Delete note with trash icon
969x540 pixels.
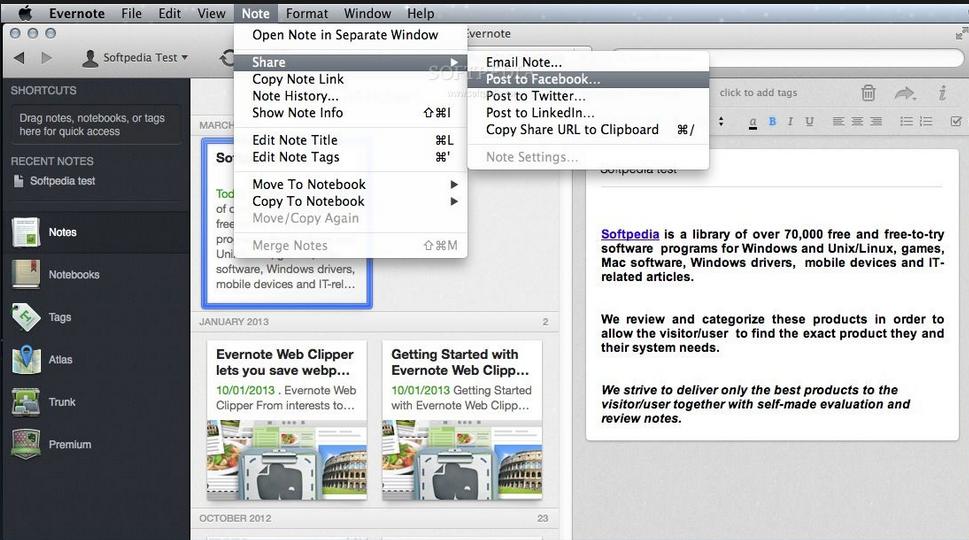tap(868, 93)
